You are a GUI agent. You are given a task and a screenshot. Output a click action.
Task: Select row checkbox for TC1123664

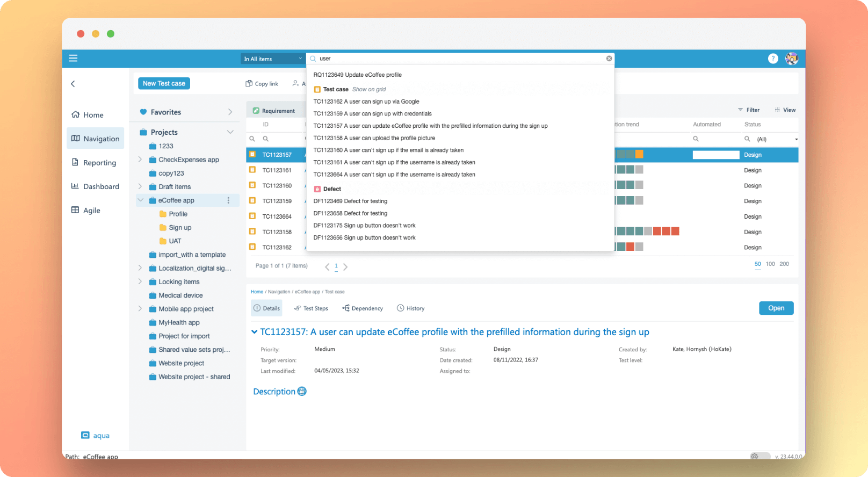(252, 216)
